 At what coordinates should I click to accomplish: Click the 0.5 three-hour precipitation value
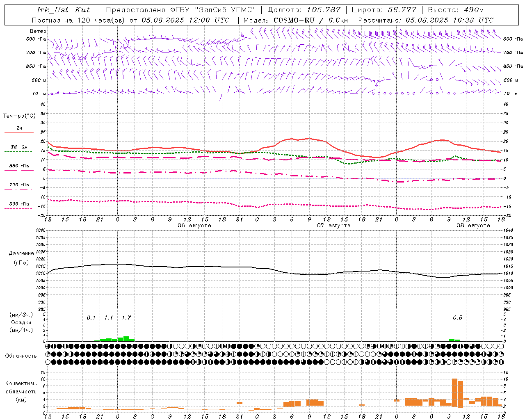pyautogui.click(x=457, y=318)
